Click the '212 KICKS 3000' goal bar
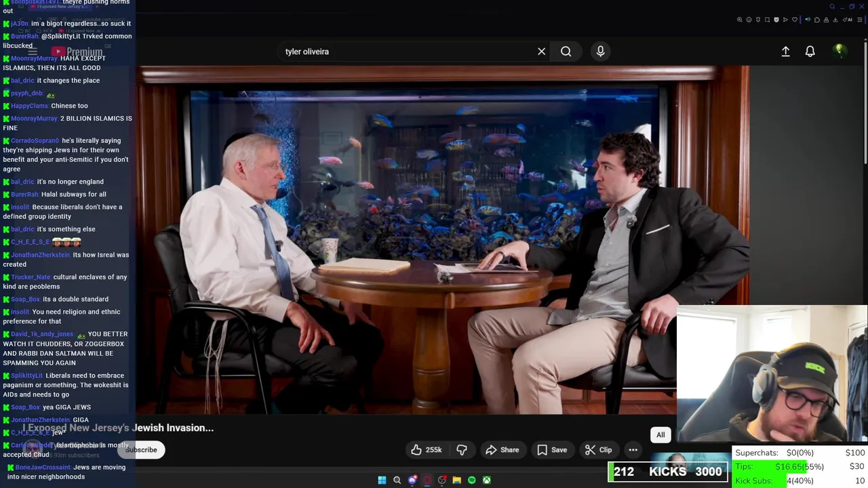 pyautogui.click(x=668, y=472)
